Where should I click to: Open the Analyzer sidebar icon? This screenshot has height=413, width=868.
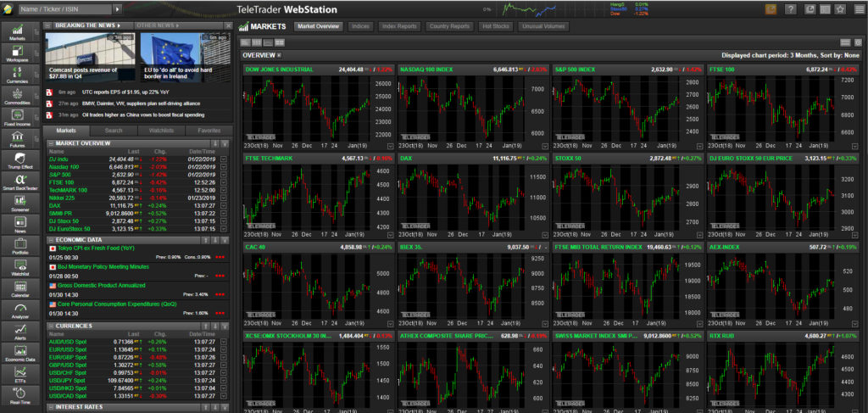pyautogui.click(x=19, y=310)
